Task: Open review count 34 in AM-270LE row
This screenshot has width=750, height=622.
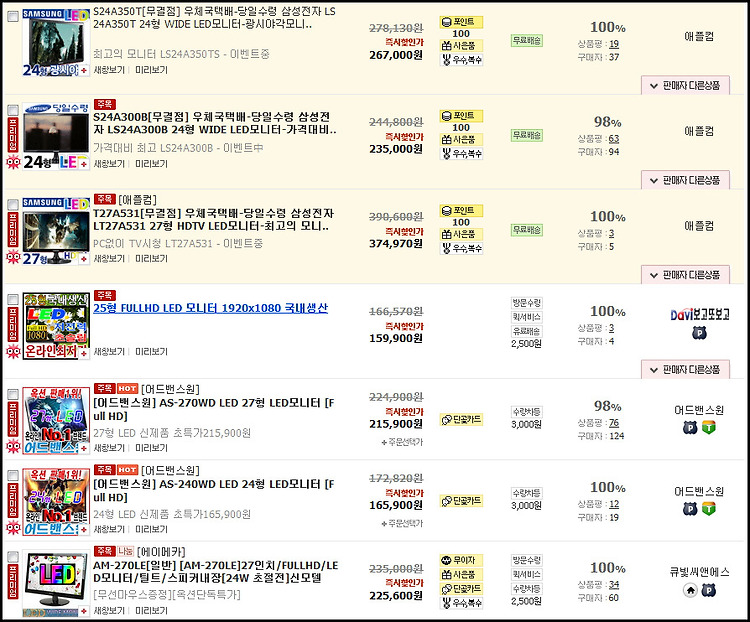Action: pyautogui.click(x=614, y=585)
